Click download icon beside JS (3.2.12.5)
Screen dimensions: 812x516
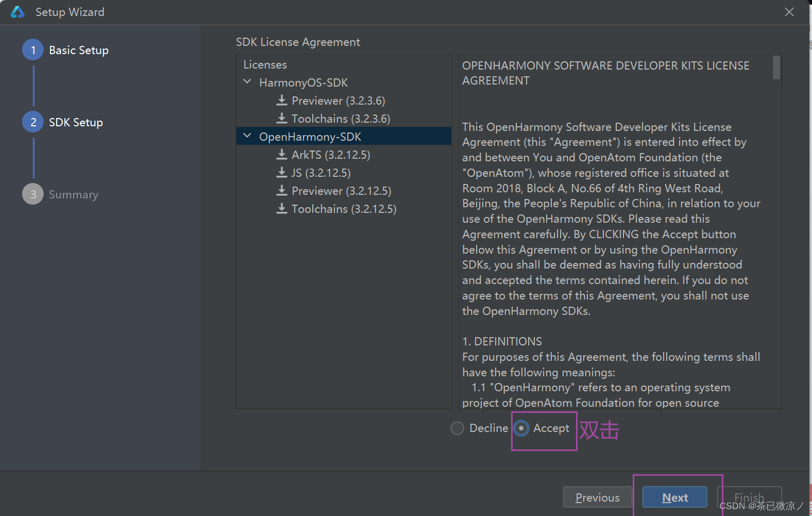(x=282, y=172)
